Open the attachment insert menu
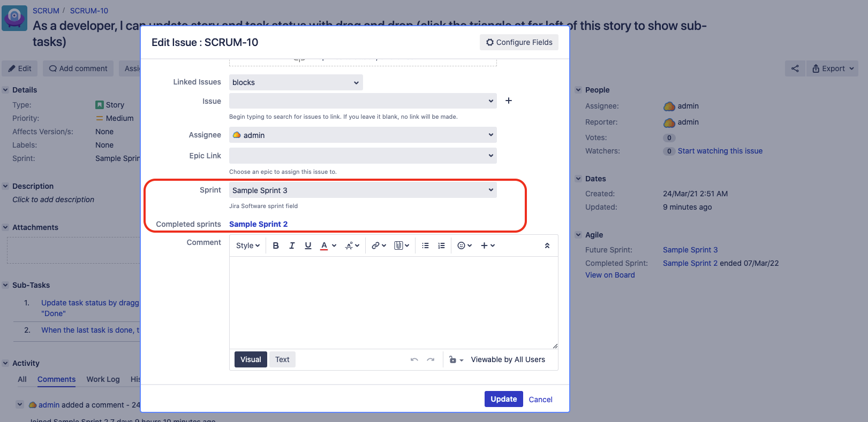 coord(402,245)
